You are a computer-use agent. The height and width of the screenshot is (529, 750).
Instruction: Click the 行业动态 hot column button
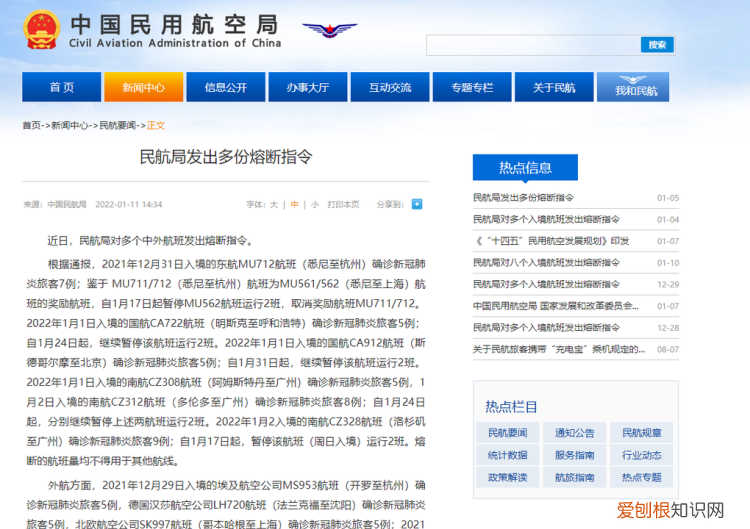point(641,455)
